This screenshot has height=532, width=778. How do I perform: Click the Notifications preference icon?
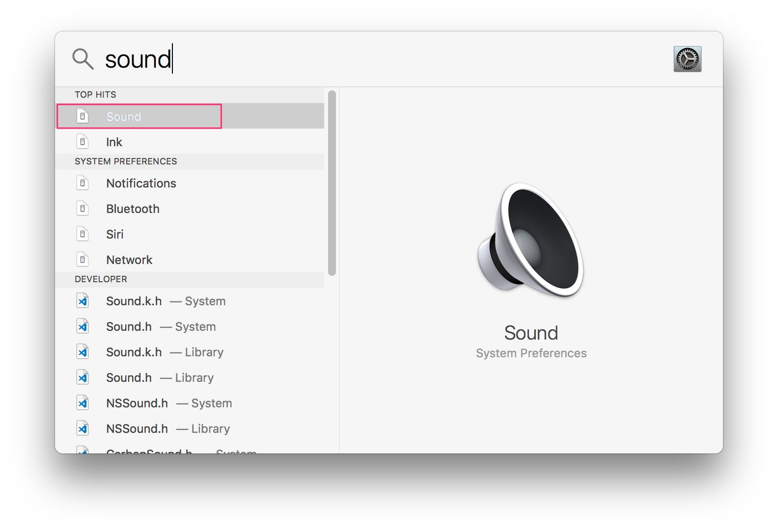(83, 183)
